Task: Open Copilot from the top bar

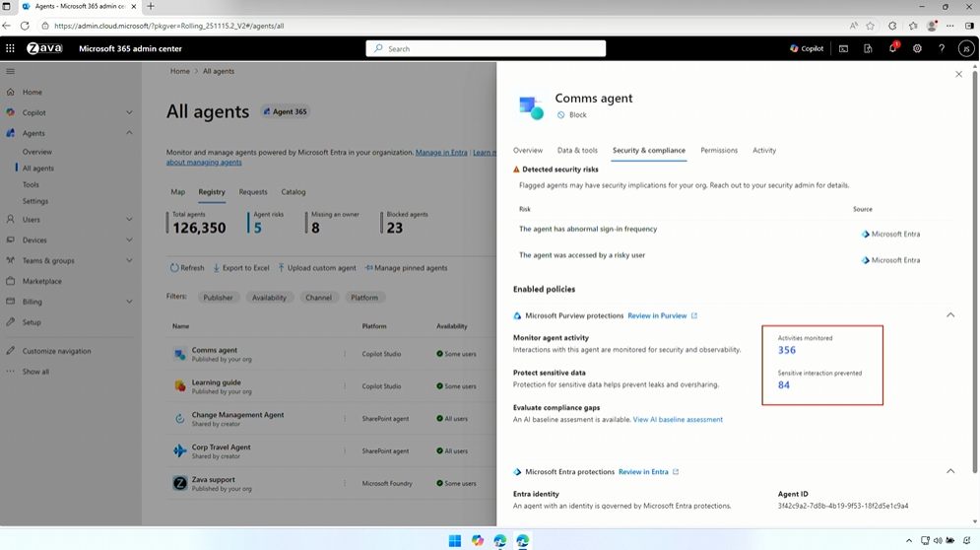Action: coord(807,48)
